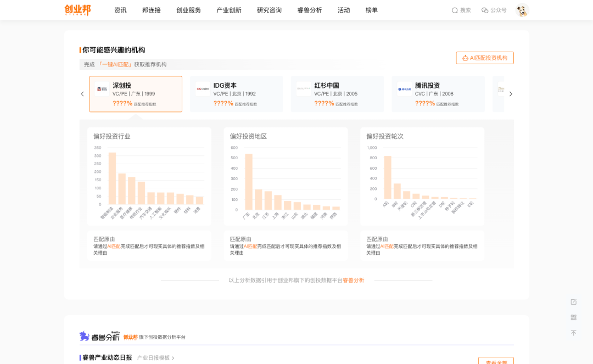
Task: Click the AI匹配投资机构 button
Action: point(485,58)
